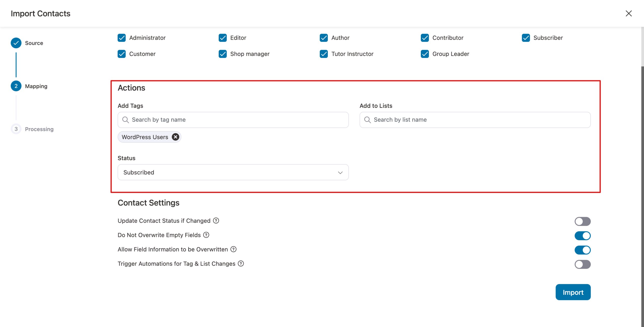
Task: Enable Update Contact Status if Changed
Action: point(583,221)
